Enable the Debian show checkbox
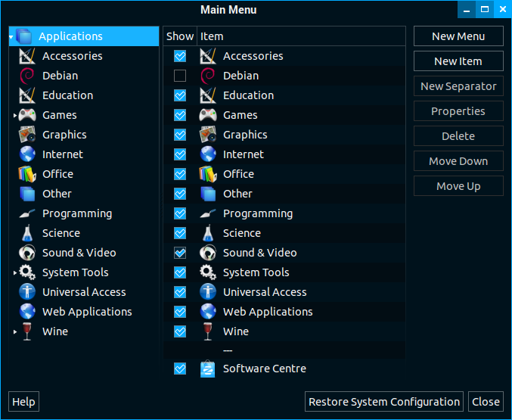512x420 pixels. coord(180,76)
